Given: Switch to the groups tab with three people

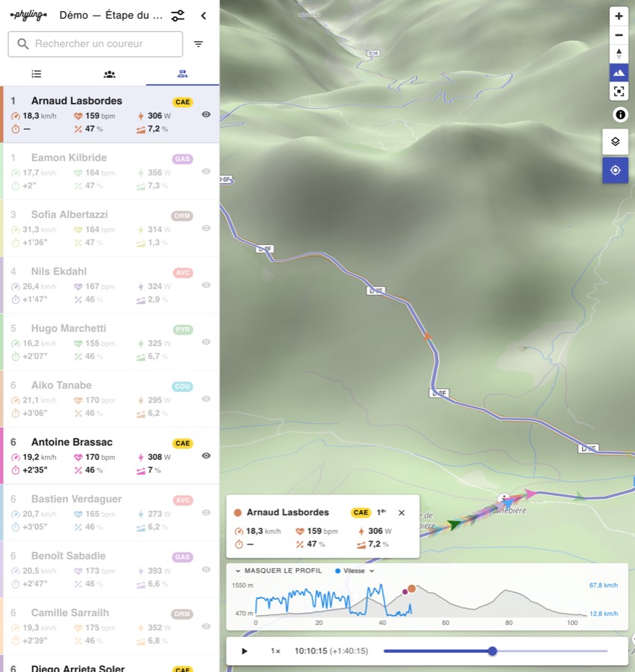Looking at the screenshot, I should pos(110,74).
